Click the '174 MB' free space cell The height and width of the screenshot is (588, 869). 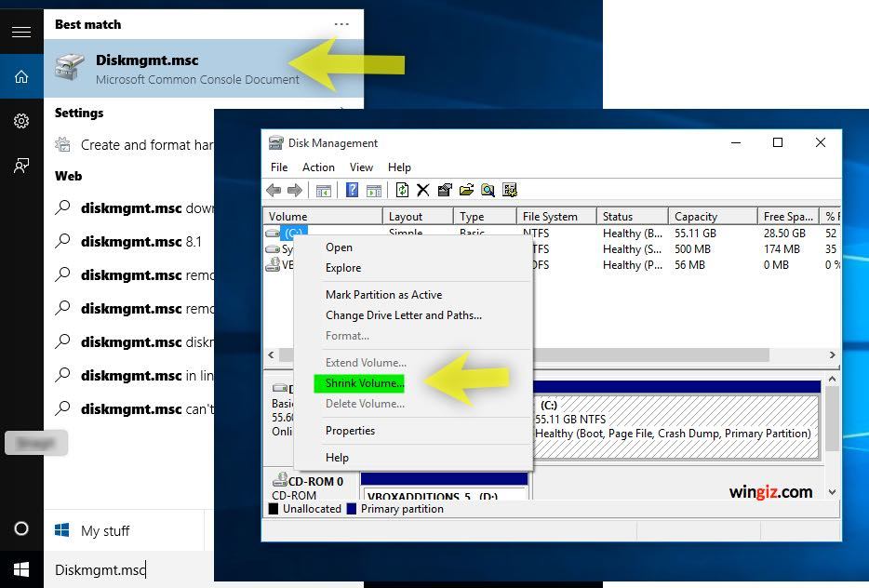tap(782, 249)
